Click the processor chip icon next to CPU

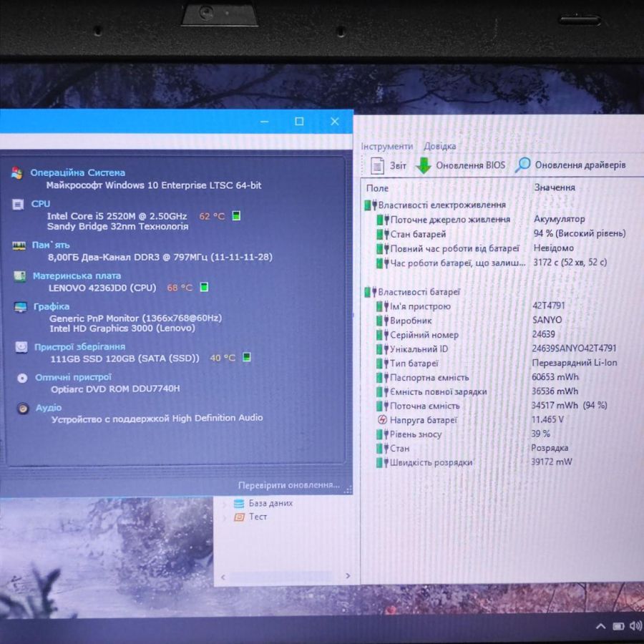18,204
